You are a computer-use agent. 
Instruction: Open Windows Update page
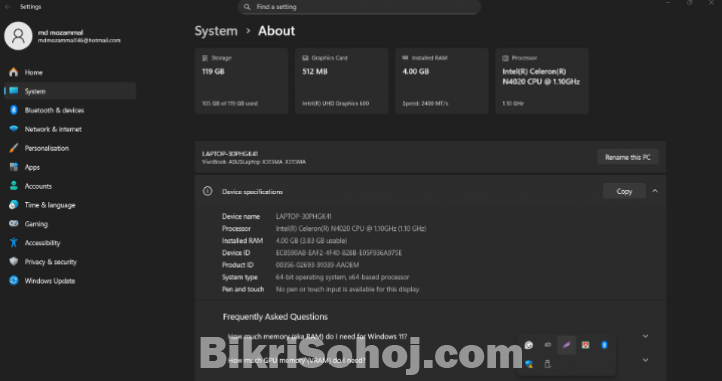tap(70, 280)
